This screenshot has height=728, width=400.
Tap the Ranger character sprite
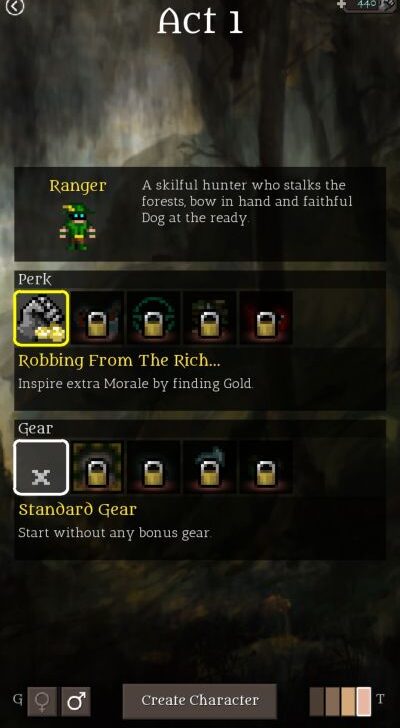77,227
